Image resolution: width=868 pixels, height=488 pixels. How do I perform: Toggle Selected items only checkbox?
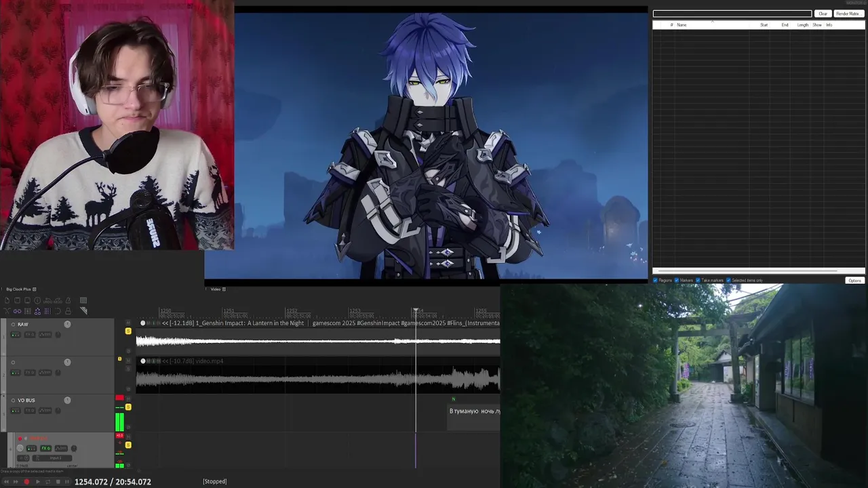(x=729, y=281)
